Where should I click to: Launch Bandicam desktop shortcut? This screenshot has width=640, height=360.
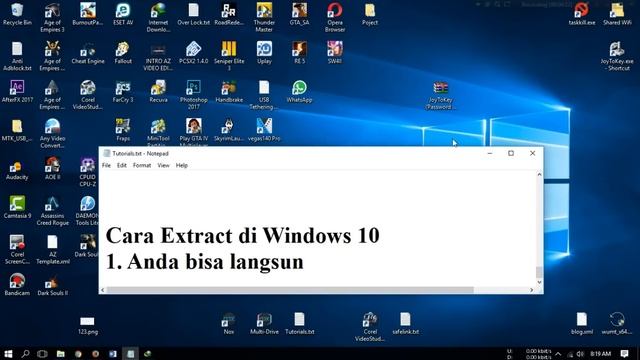pos(17,284)
